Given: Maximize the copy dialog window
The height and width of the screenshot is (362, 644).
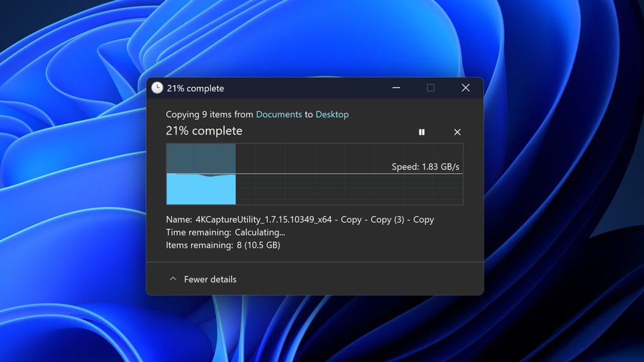Looking at the screenshot, I should pos(431,88).
